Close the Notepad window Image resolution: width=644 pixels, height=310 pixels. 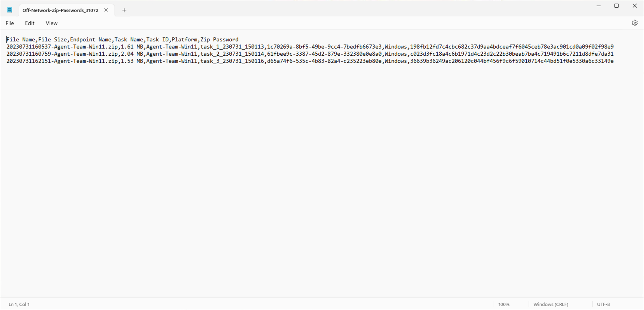[x=634, y=6]
